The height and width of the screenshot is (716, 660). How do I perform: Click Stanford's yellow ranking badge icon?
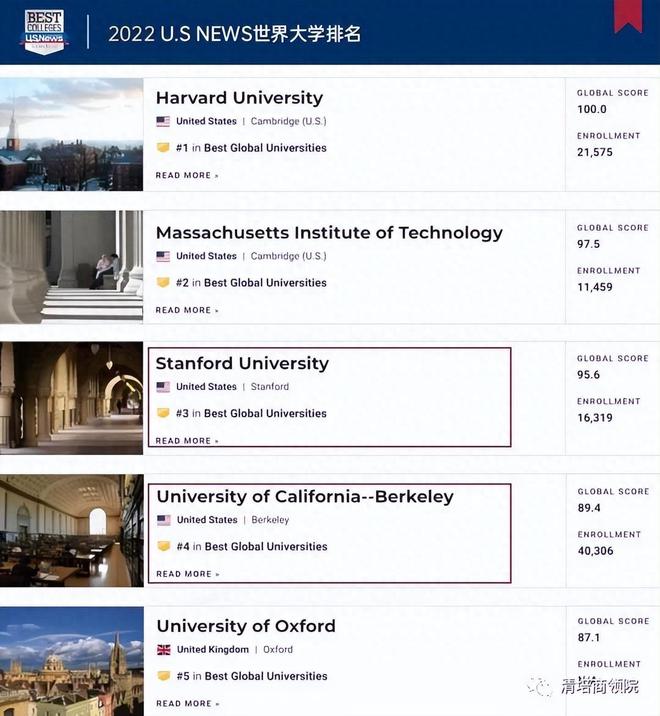point(163,413)
